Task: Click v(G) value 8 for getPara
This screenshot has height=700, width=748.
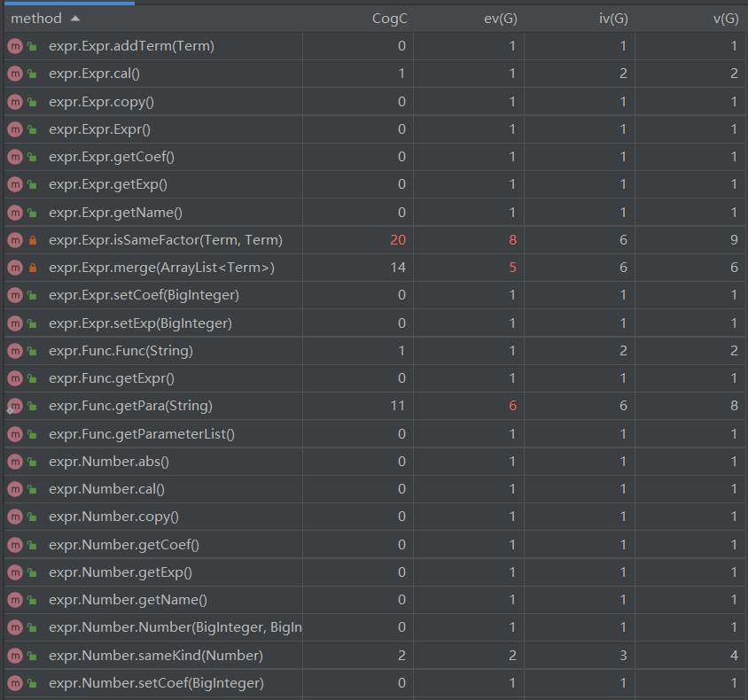Action: click(x=734, y=407)
